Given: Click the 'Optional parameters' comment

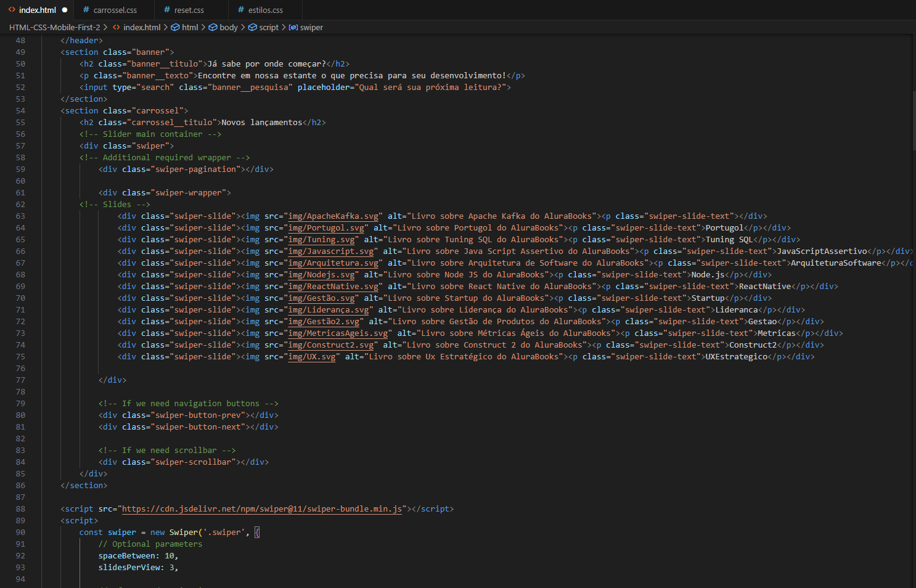Looking at the screenshot, I should click(150, 544).
